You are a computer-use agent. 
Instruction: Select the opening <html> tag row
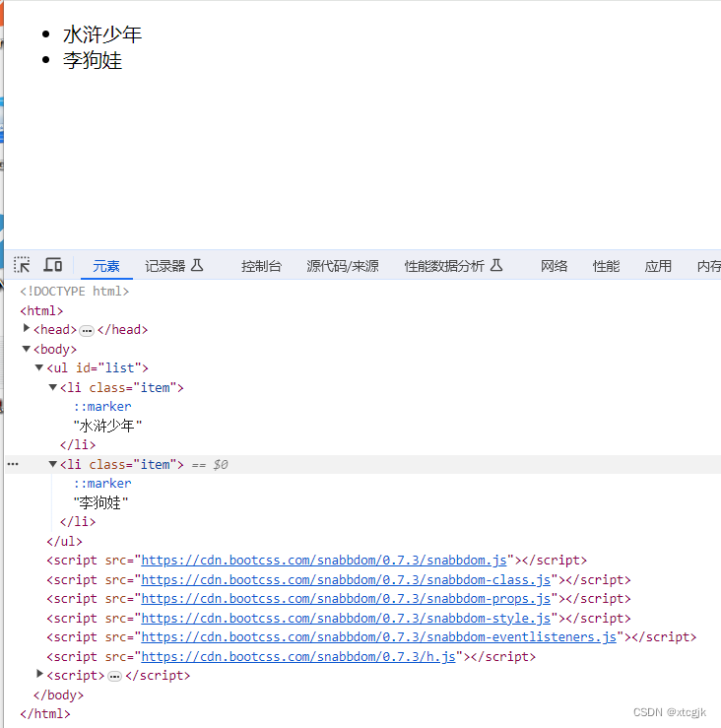coord(41,310)
